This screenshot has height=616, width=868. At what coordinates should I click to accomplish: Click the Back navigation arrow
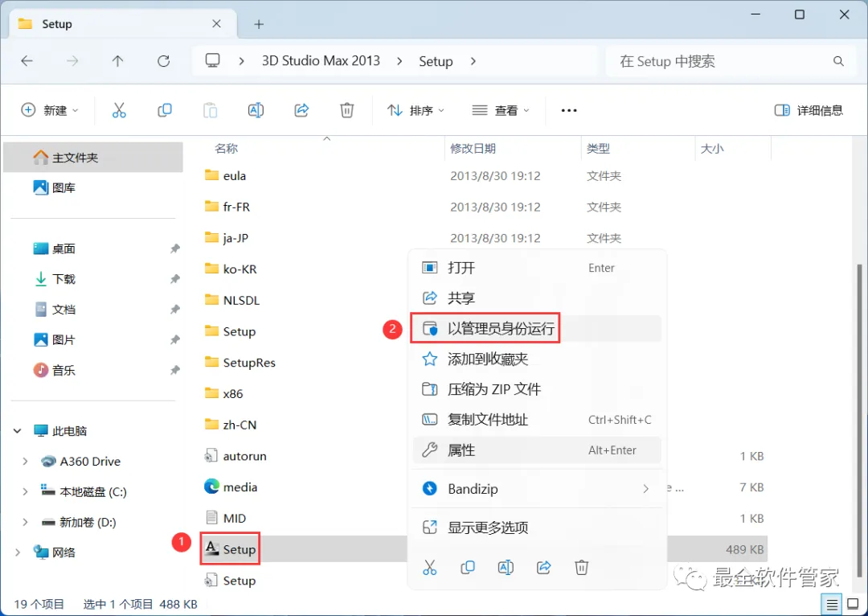[x=27, y=61]
